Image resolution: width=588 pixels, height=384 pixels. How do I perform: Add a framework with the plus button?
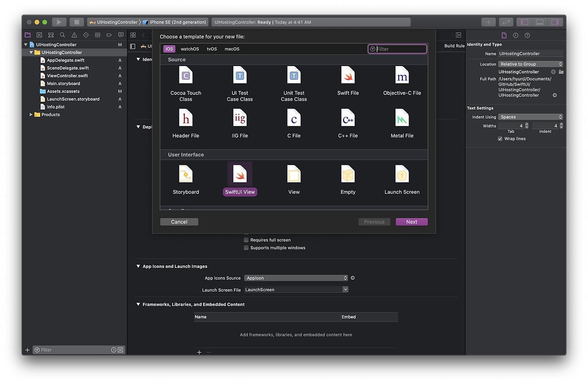(x=199, y=352)
